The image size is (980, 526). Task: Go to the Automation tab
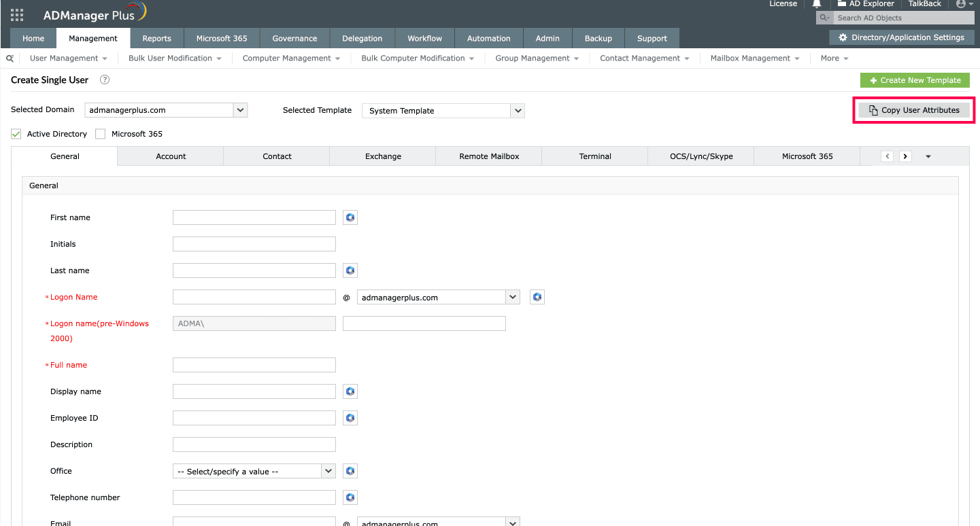[x=488, y=38]
